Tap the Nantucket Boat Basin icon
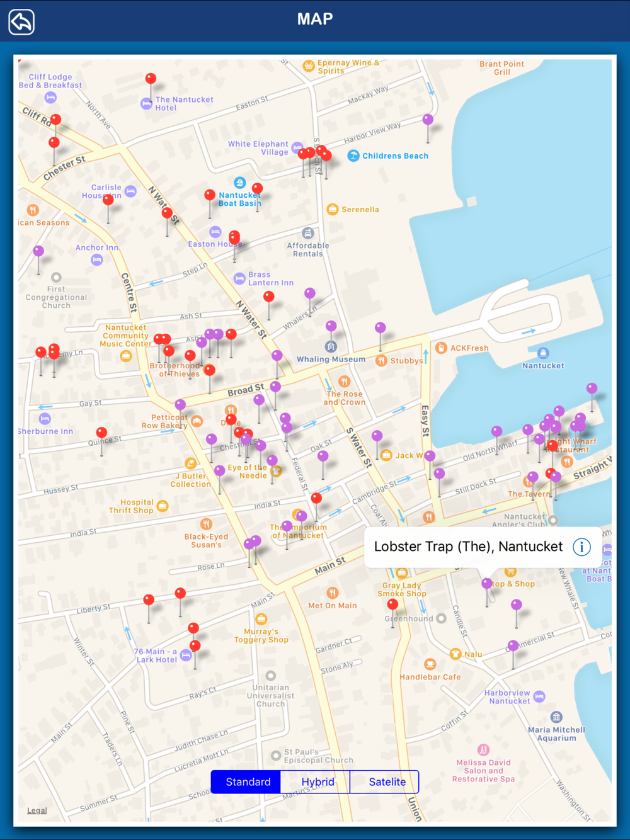Viewport: 630px width, 840px height. point(239,183)
